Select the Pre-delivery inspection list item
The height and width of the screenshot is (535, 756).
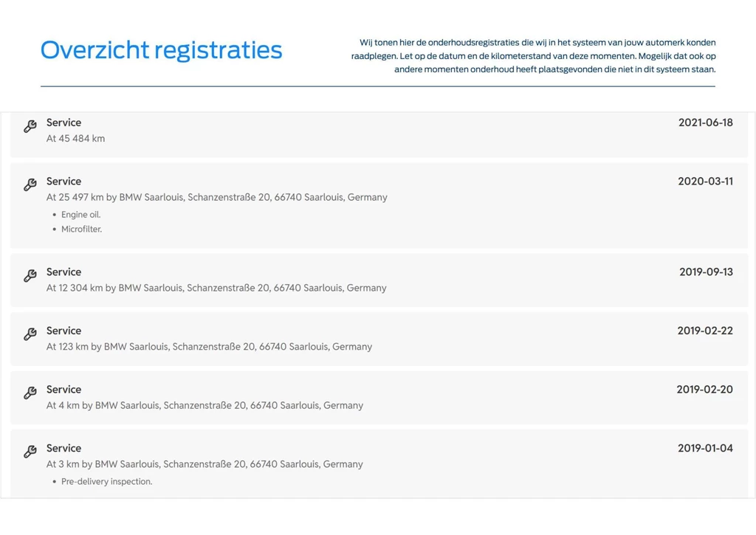coord(106,481)
